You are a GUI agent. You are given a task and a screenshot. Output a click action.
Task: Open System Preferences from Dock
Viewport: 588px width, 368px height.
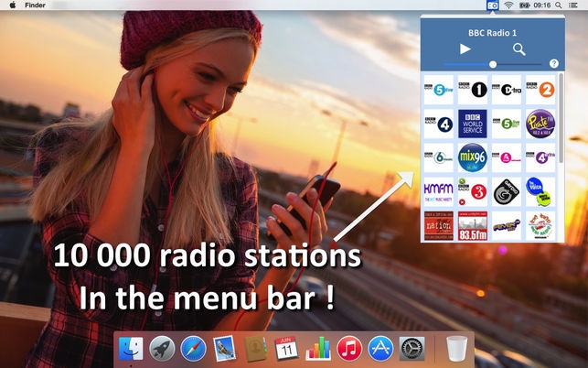pyautogui.click(x=412, y=349)
